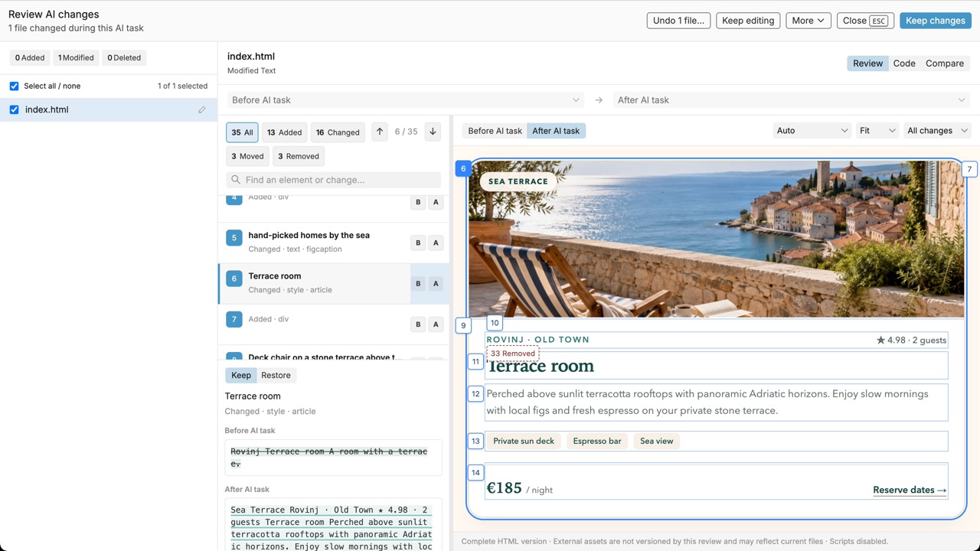Open the All changes dropdown

pos(937,131)
